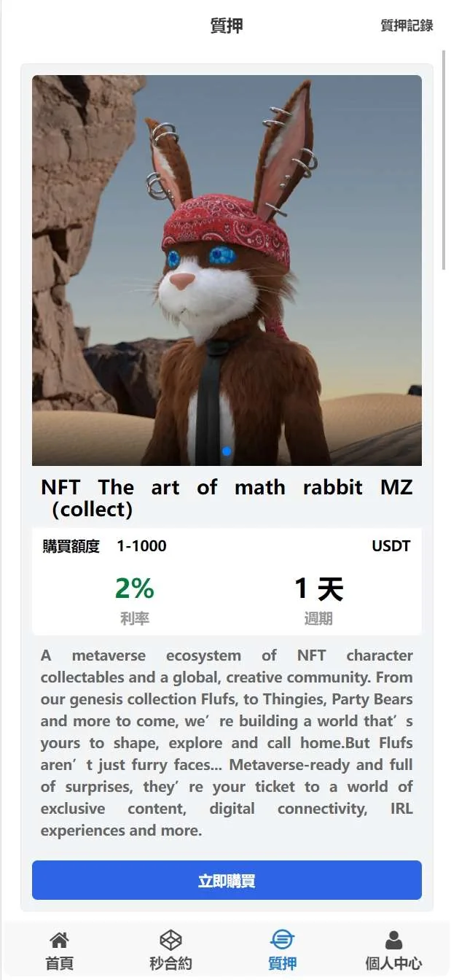Select the NFT math rabbit MZ title
This screenshot has height=980, width=451.
[227, 498]
